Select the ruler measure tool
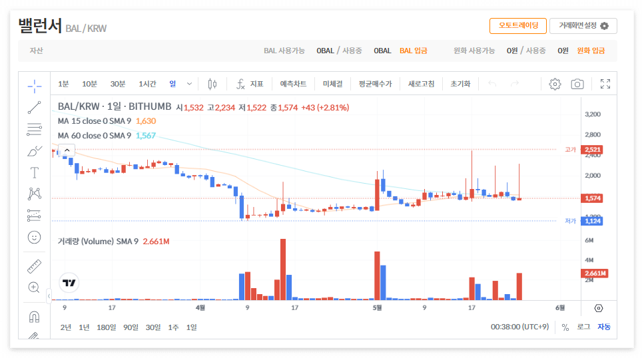 point(35,266)
